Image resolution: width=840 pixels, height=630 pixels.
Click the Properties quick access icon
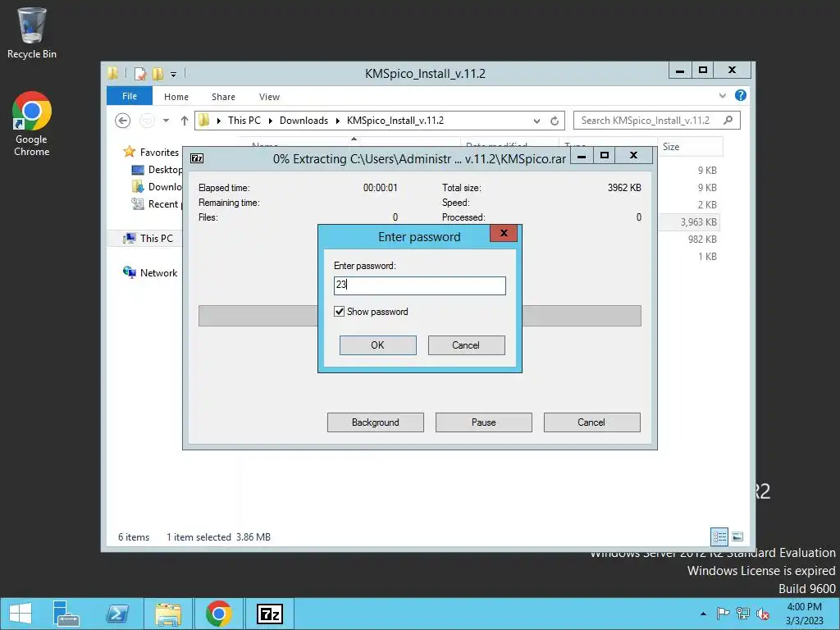point(140,73)
